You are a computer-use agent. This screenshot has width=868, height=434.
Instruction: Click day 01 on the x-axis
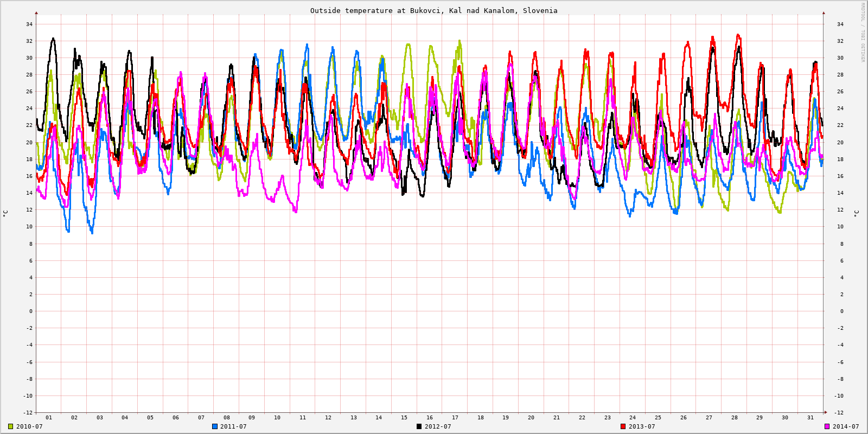[49, 418]
